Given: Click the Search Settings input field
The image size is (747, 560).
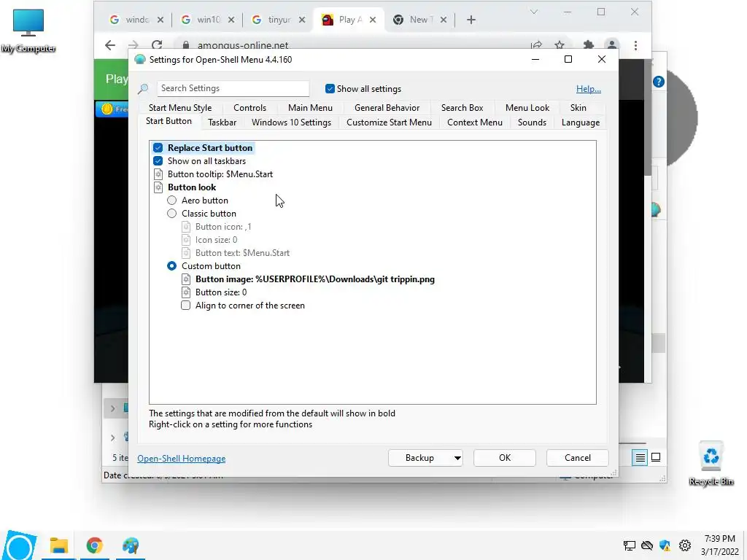Looking at the screenshot, I should coord(233,88).
